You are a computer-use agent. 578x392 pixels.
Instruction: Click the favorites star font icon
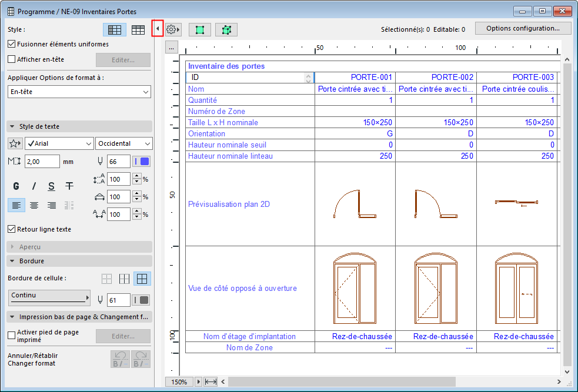[x=15, y=143]
